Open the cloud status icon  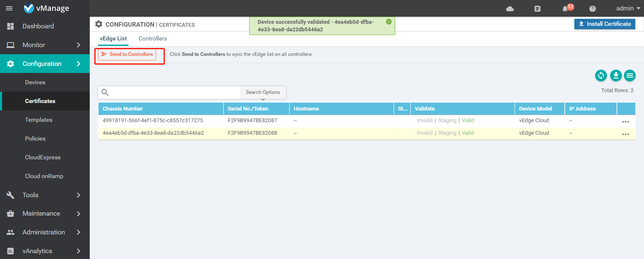pos(510,9)
